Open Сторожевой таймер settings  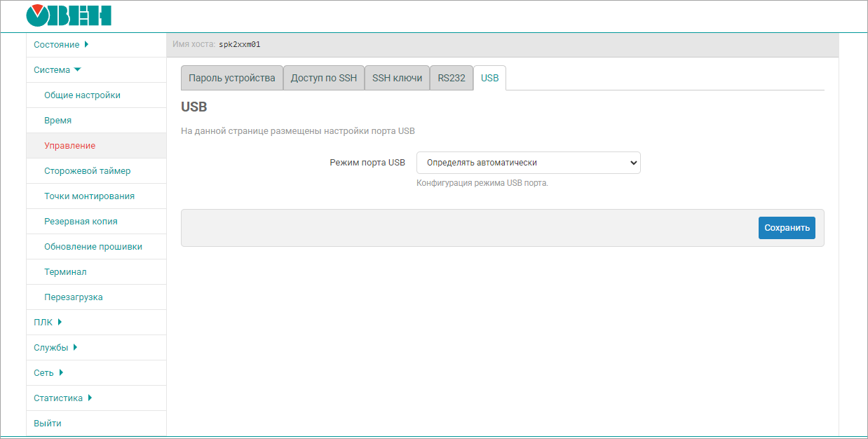[x=87, y=171]
